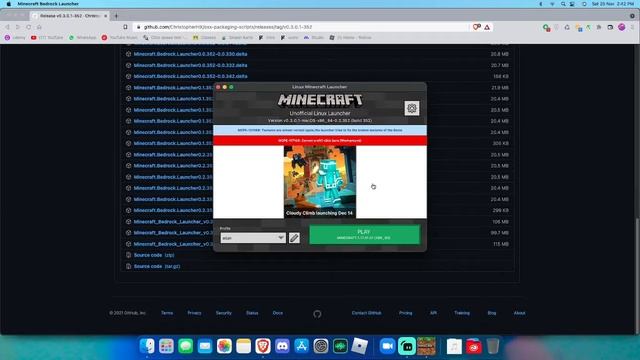Viewport: 640px width, 360px height.
Task: Open the browser profile avatar
Action: (621, 27)
